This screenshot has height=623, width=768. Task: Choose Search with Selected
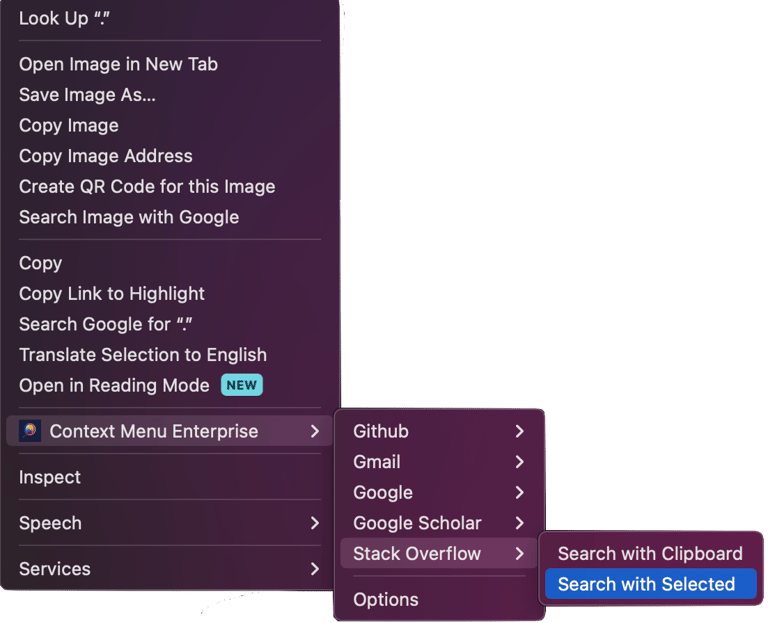coord(651,584)
